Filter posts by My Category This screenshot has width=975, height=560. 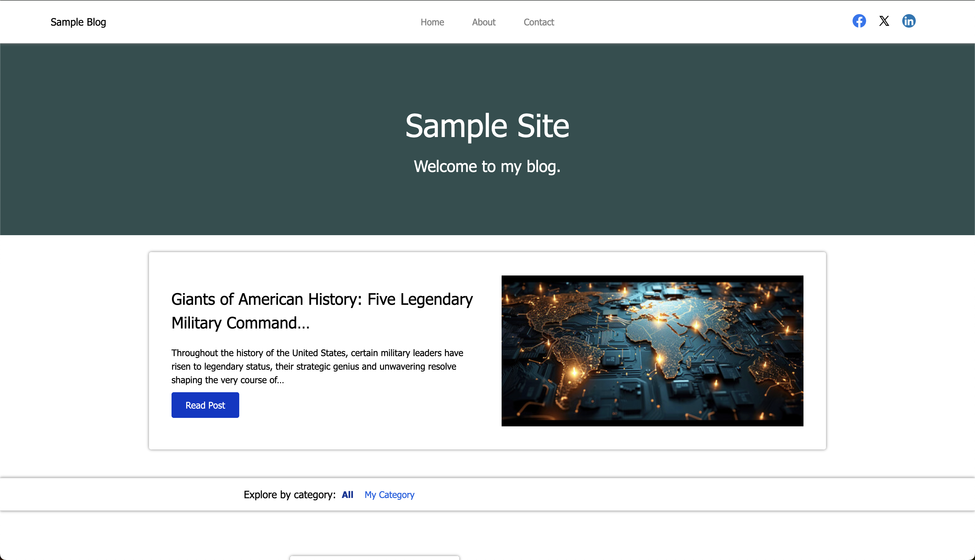tap(389, 495)
